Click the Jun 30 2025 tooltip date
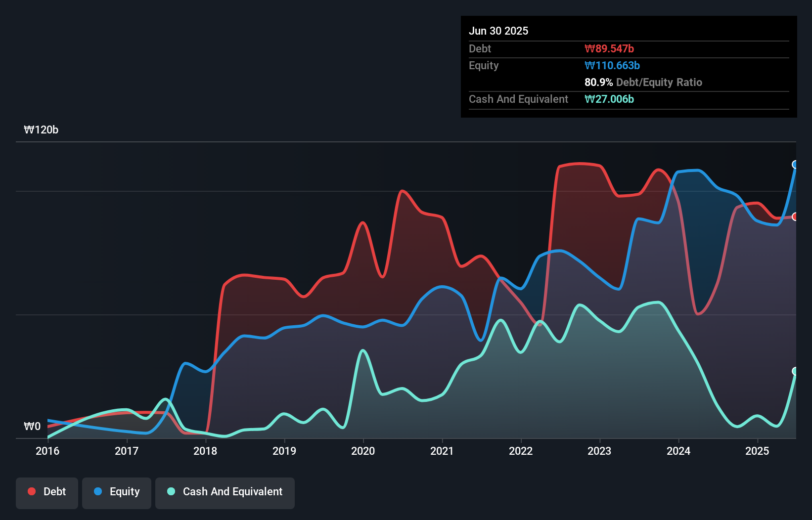The image size is (812, 520). pos(498,31)
